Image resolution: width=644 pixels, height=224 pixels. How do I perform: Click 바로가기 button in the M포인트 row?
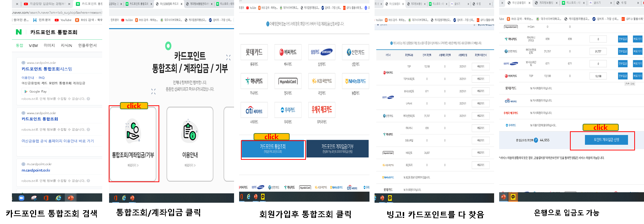point(480,153)
